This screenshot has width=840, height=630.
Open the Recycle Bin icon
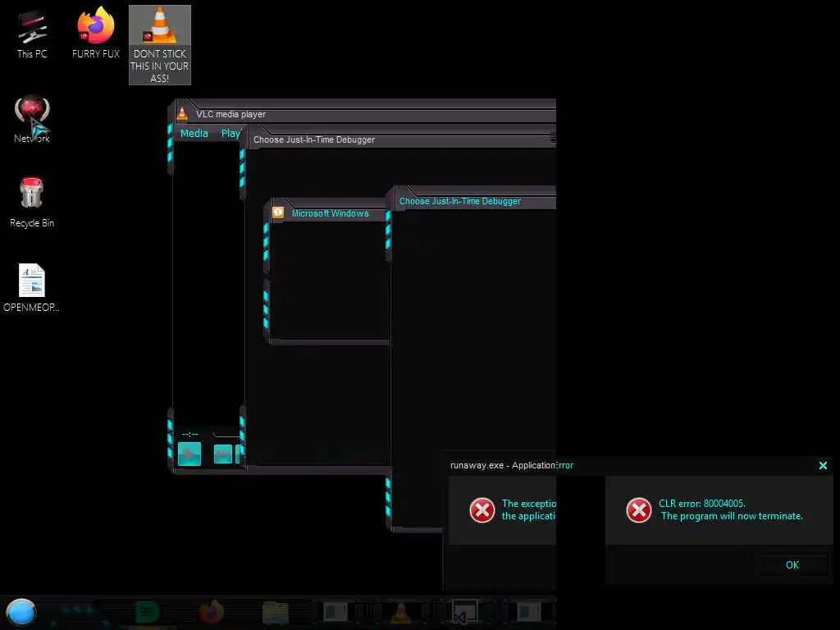[x=32, y=203]
